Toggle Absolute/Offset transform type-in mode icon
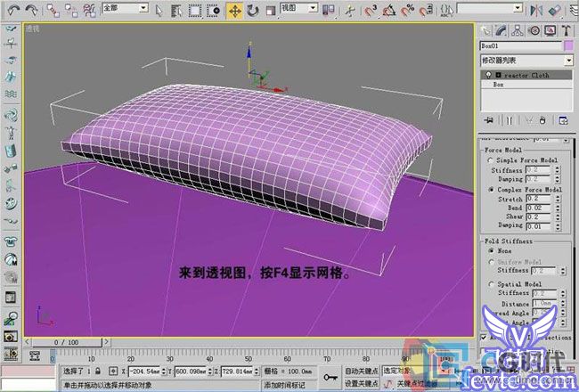Screen dimensions: 579x392 pyautogui.click(x=113, y=371)
